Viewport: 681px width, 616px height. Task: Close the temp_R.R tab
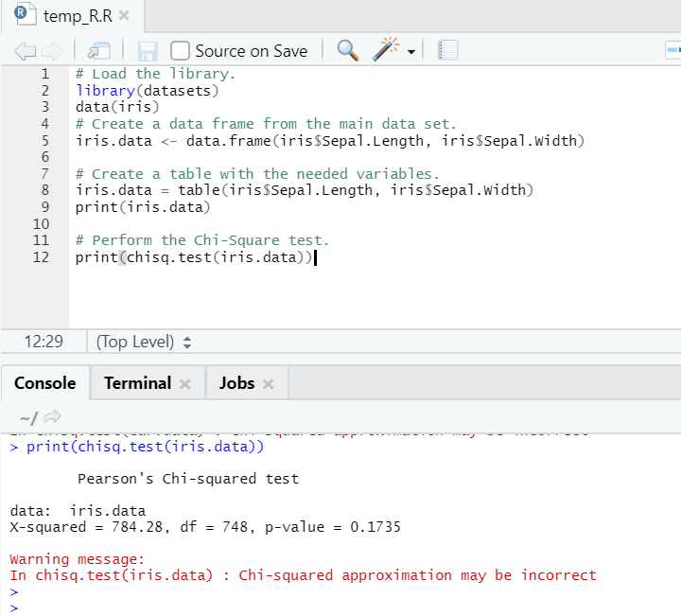tap(124, 16)
